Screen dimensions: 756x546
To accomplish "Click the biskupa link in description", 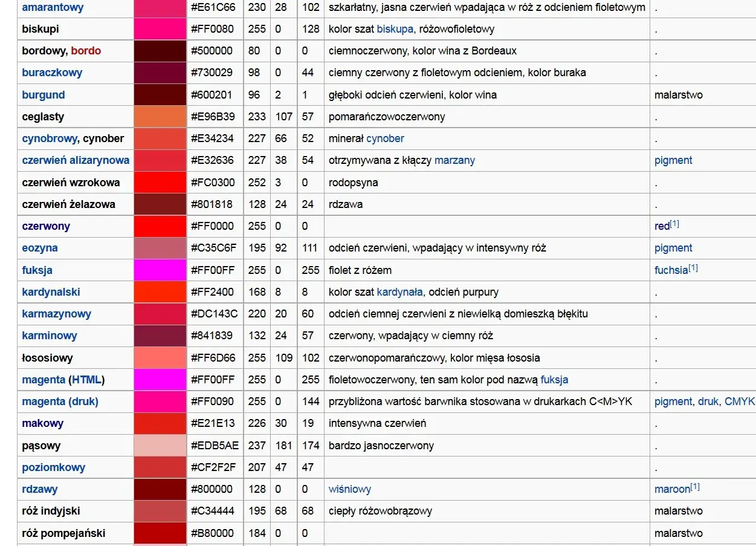I will click(395, 29).
